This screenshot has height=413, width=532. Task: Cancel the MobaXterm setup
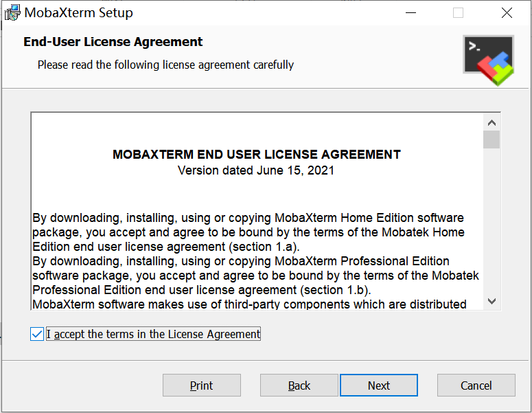pyautogui.click(x=476, y=386)
